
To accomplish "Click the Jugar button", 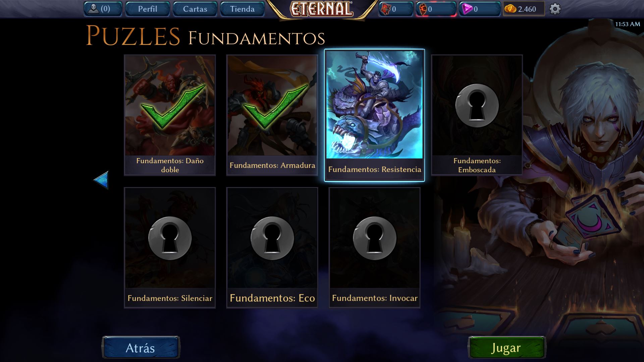I will point(506,348).
